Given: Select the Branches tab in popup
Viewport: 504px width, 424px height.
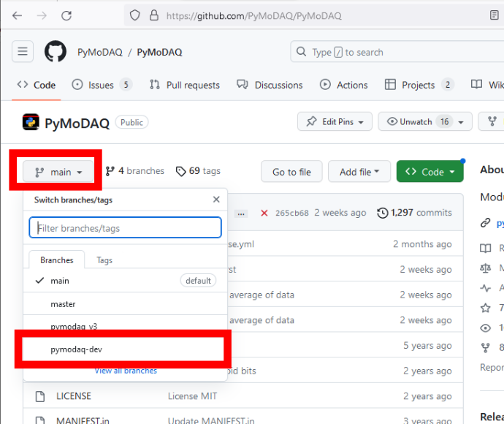Looking at the screenshot, I should coord(57,260).
